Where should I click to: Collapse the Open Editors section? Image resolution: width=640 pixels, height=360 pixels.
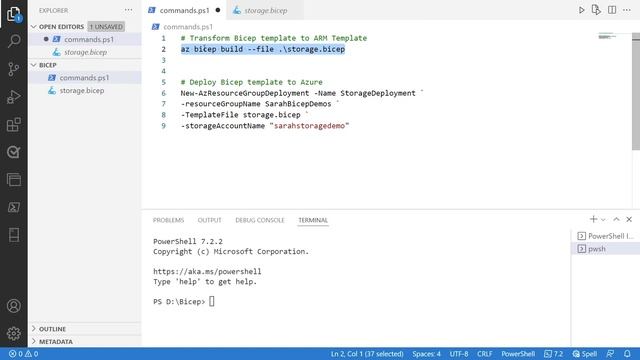point(33,27)
